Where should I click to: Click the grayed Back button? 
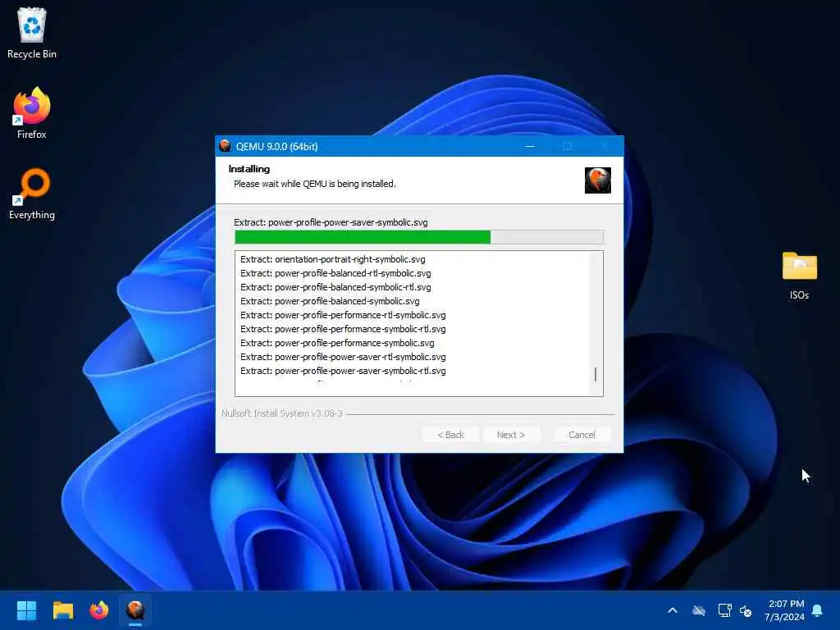450,435
